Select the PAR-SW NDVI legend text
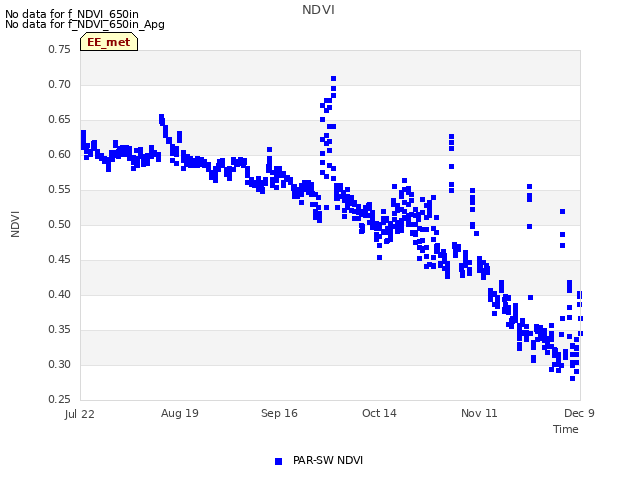This screenshot has height=480, width=640. pos(328,460)
